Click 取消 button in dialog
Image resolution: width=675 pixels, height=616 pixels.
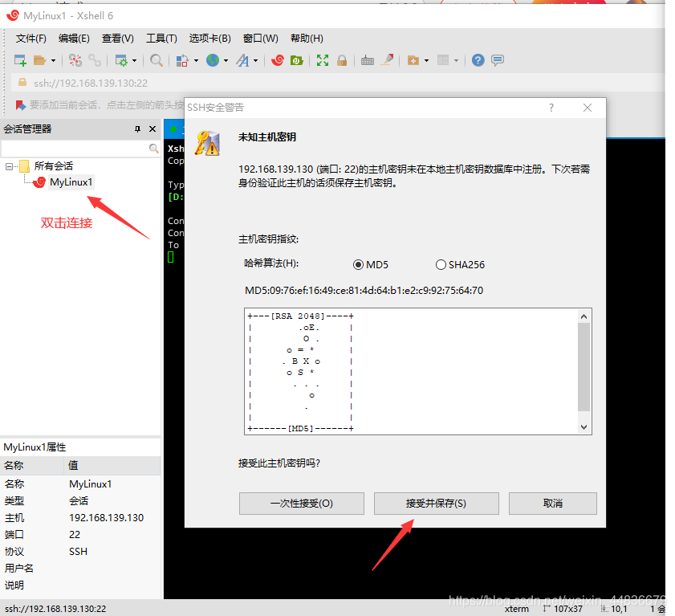553,503
